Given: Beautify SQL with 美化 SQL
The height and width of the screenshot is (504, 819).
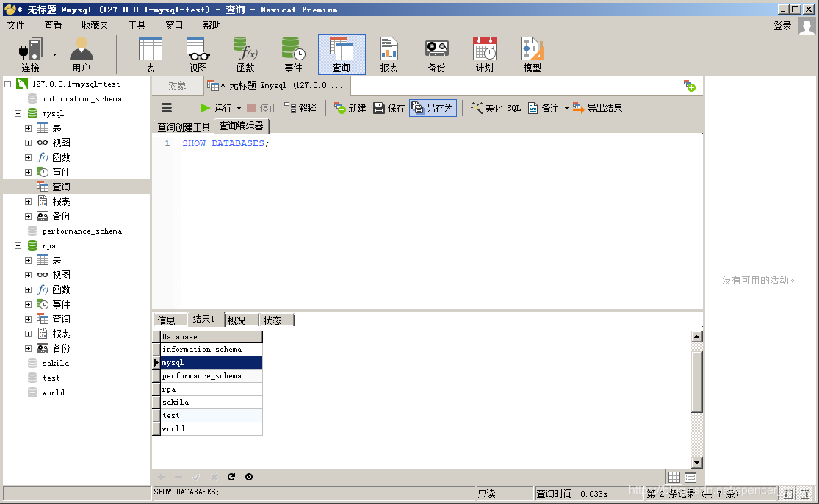Looking at the screenshot, I should (x=496, y=107).
